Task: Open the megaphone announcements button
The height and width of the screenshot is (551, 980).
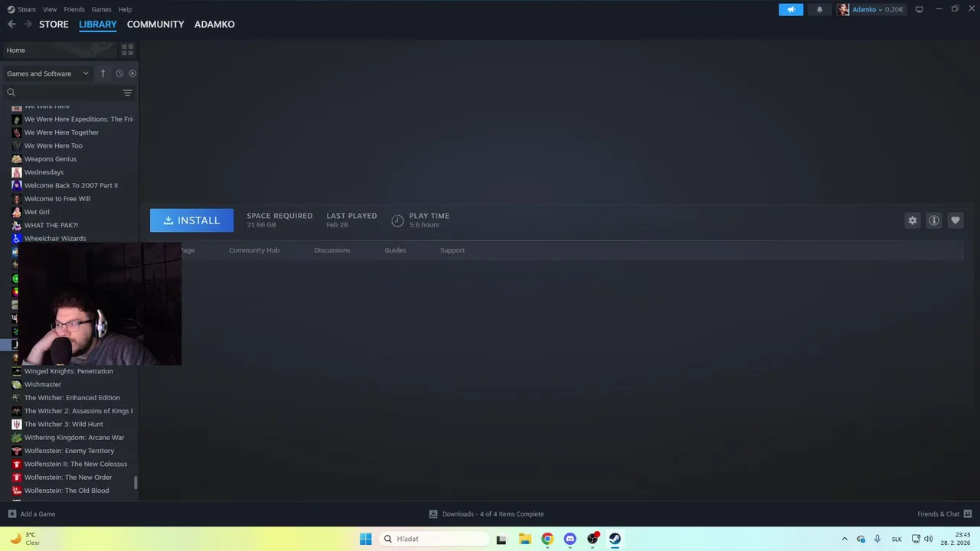Action: coord(791,9)
